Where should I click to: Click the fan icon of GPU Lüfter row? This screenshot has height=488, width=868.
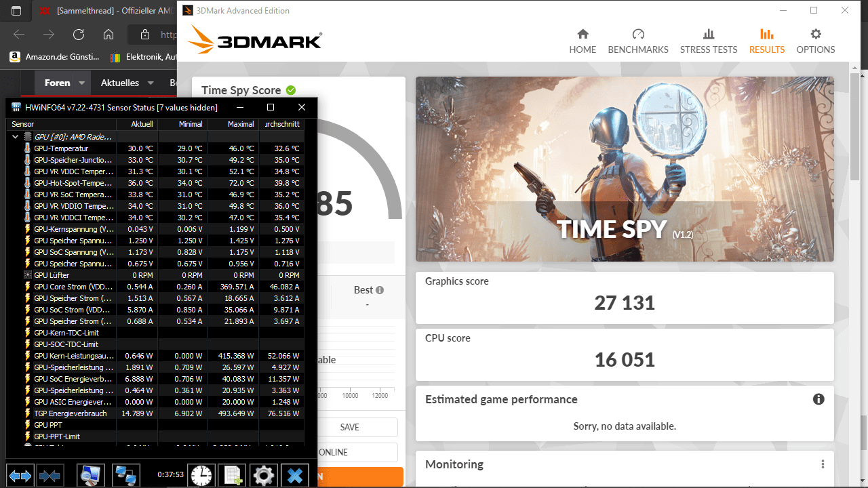point(28,275)
